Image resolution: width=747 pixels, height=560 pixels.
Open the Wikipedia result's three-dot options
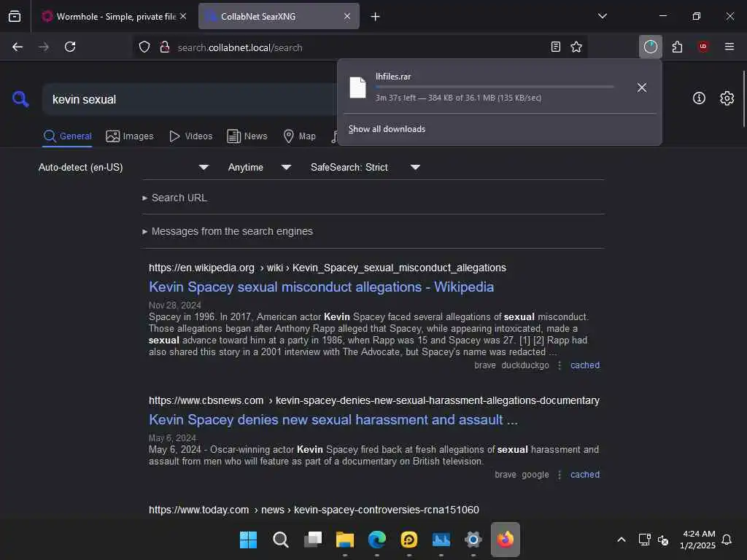click(x=560, y=365)
